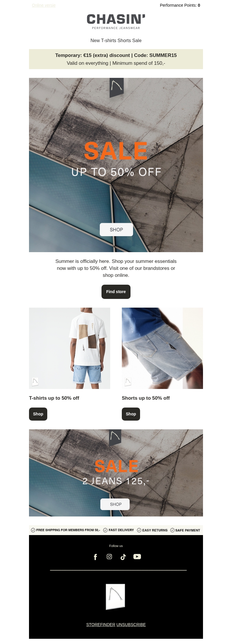This screenshot has width=232, height=644.
Task: Click the free shipping checkmark icon
Action: (33, 530)
